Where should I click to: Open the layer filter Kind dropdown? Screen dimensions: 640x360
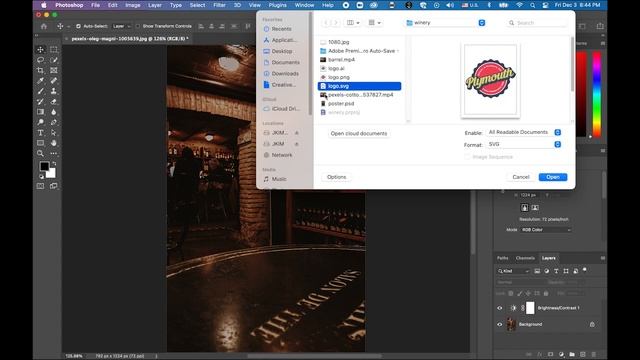(x=513, y=271)
